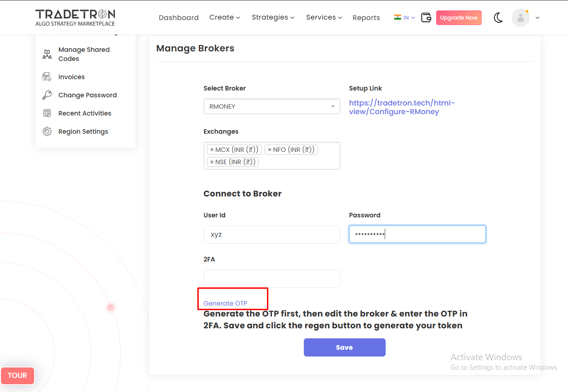Image resolution: width=568 pixels, height=392 pixels.
Task: Open the Select Broker dropdown
Action: click(x=271, y=106)
